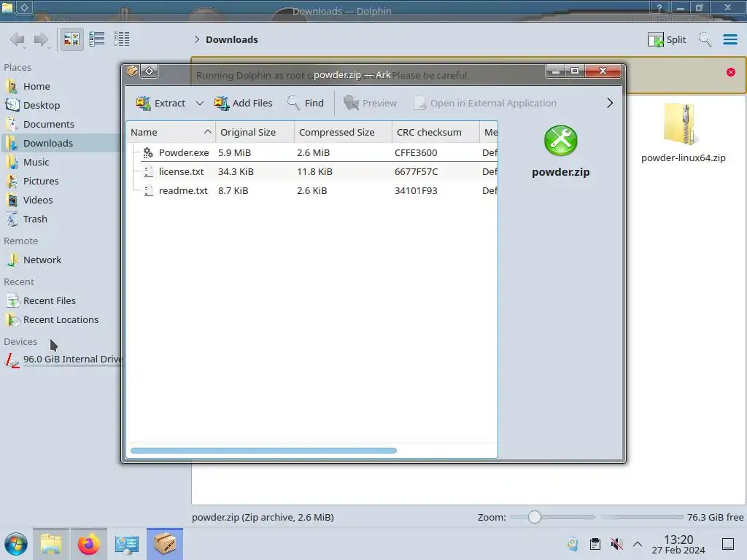
Task: Switch Dolphin to Icons view mode
Action: click(71, 39)
